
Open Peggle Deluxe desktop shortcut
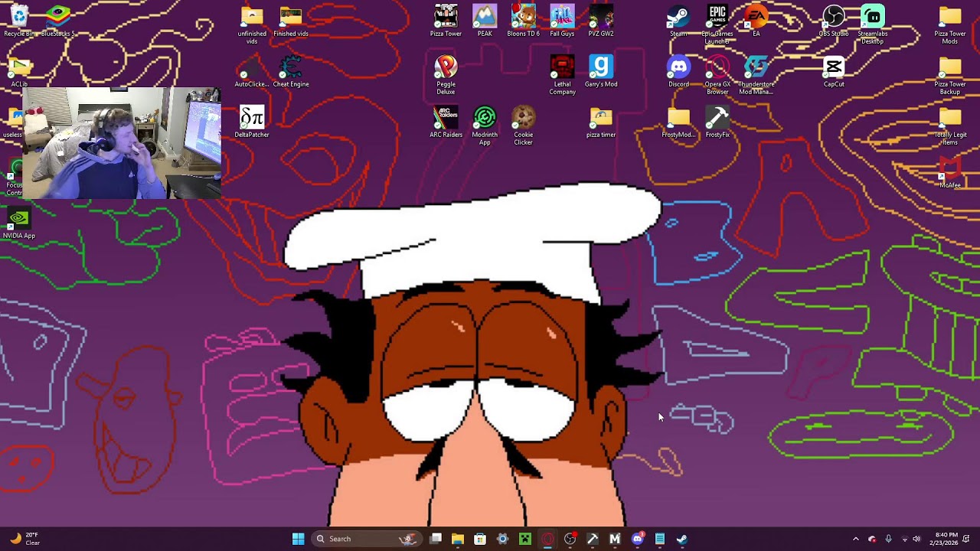(x=446, y=75)
